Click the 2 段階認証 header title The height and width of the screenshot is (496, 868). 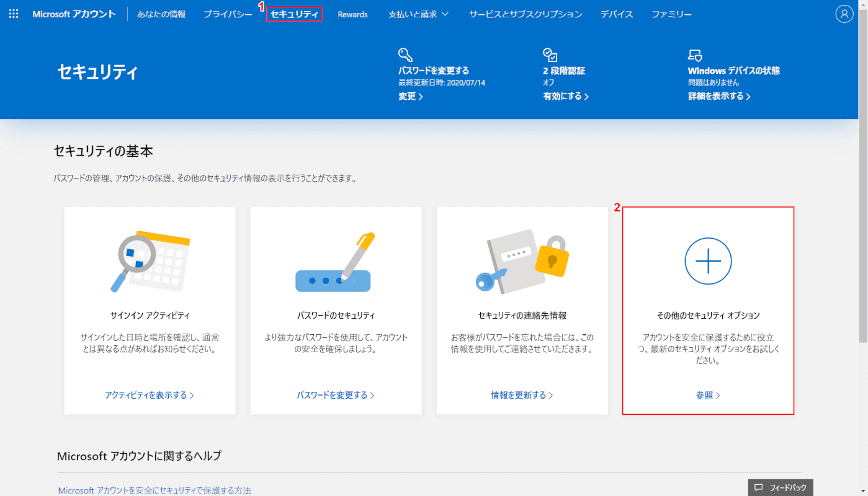[x=564, y=71]
